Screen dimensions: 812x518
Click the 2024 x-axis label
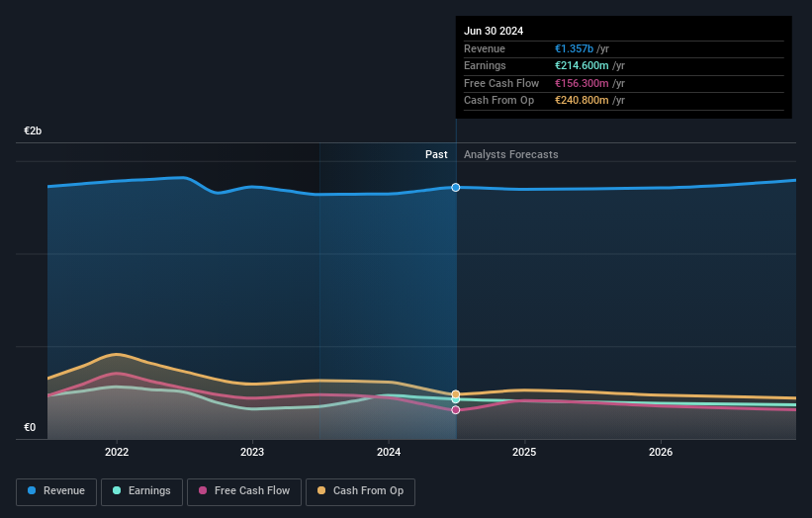(x=389, y=452)
